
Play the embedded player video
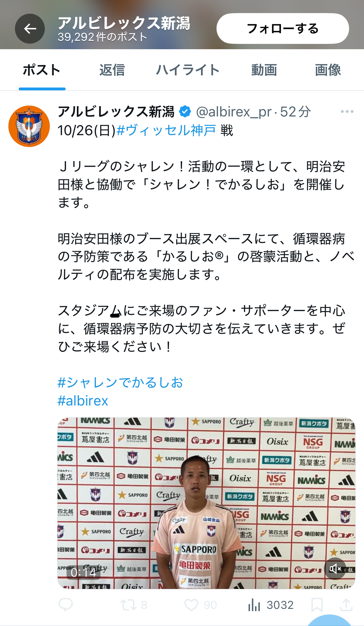206,503
